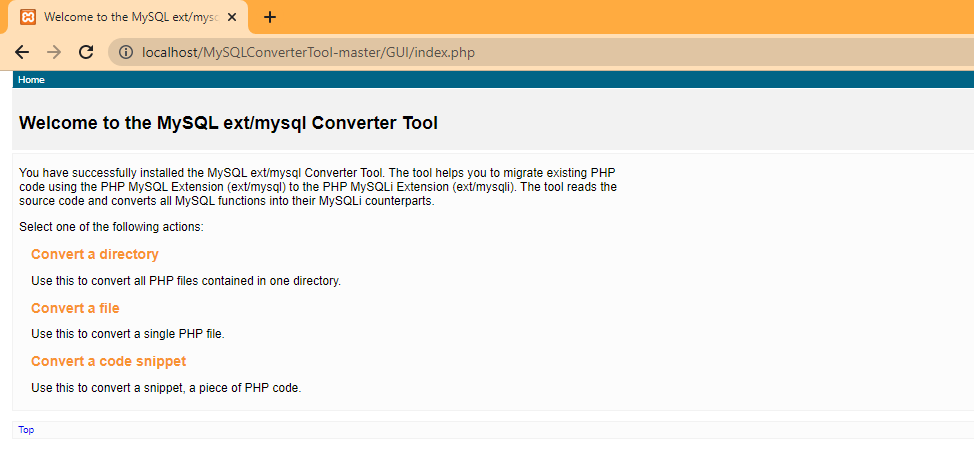Image resolution: width=974 pixels, height=473 pixels.
Task: Click the localhost address bar
Action: pos(540,52)
